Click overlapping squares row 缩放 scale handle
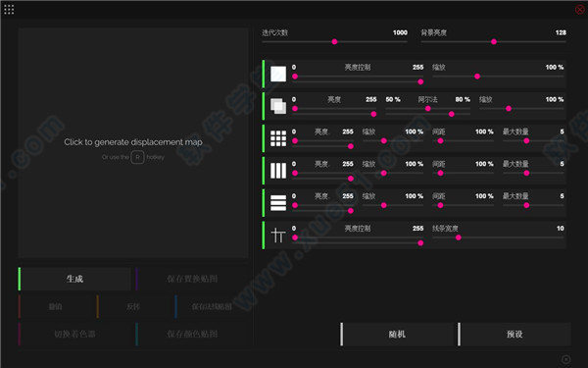The height and width of the screenshot is (368, 588). pos(509,109)
